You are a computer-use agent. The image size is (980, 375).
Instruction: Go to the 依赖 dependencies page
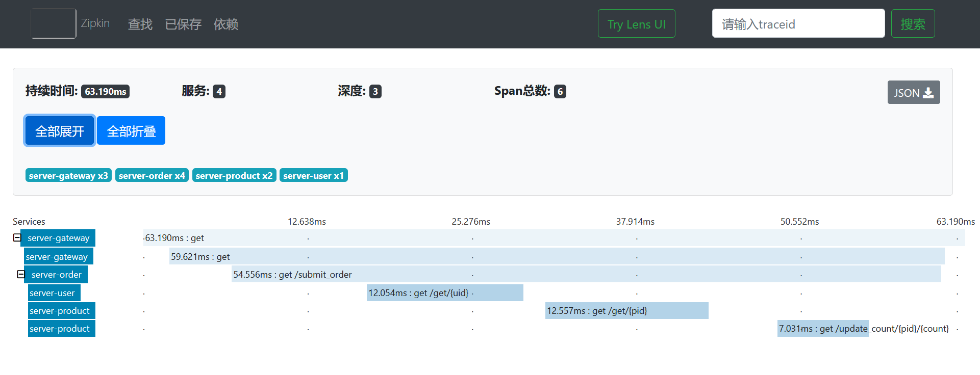click(225, 24)
